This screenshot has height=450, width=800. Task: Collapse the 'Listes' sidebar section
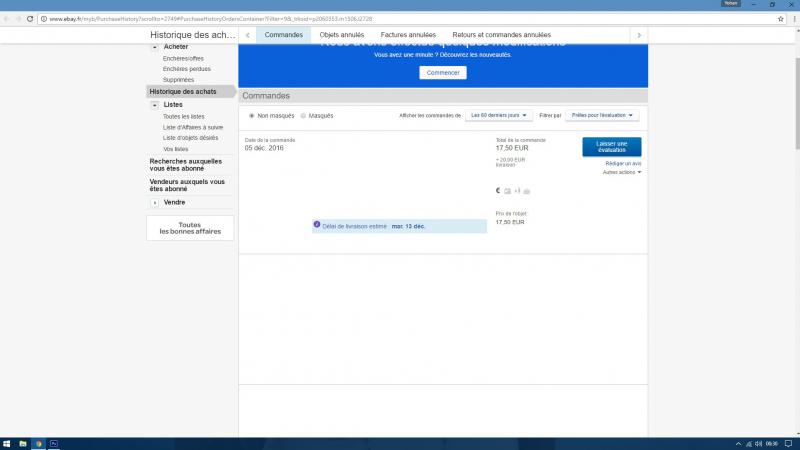tap(155, 104)
